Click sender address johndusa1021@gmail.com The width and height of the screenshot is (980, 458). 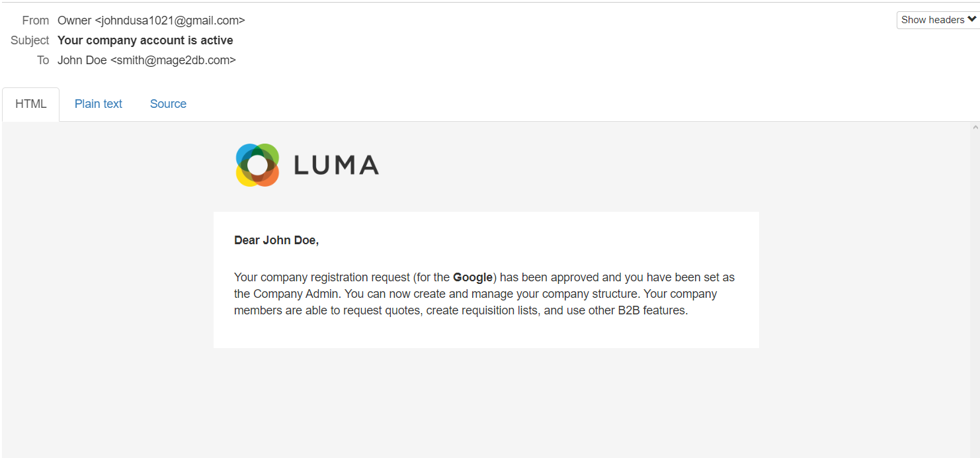(x=170, y=21)
